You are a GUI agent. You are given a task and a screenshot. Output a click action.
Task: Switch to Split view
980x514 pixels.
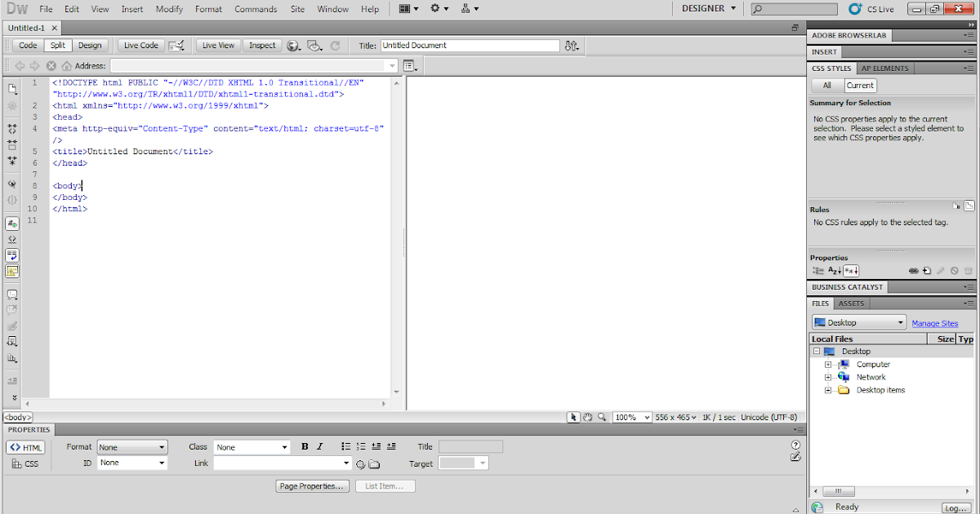57,46
